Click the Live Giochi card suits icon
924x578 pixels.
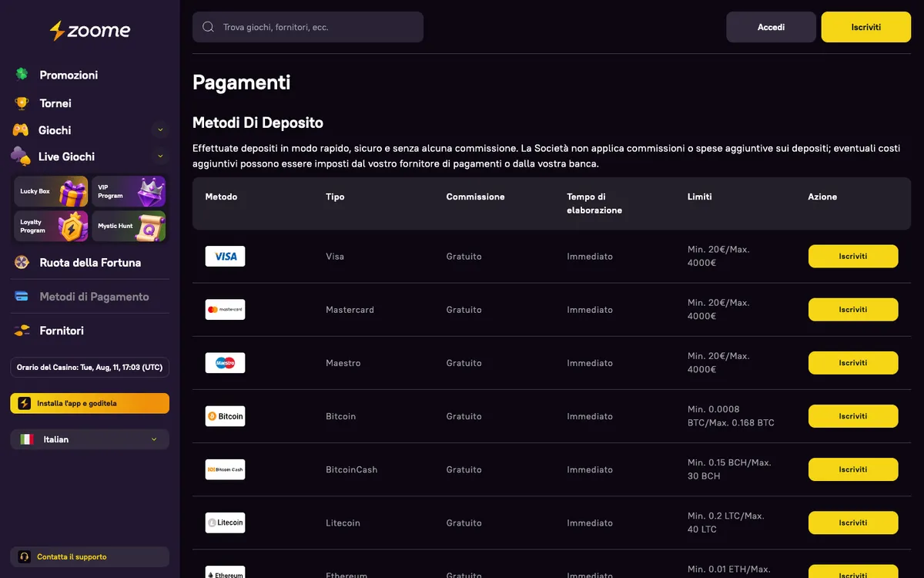21,156
